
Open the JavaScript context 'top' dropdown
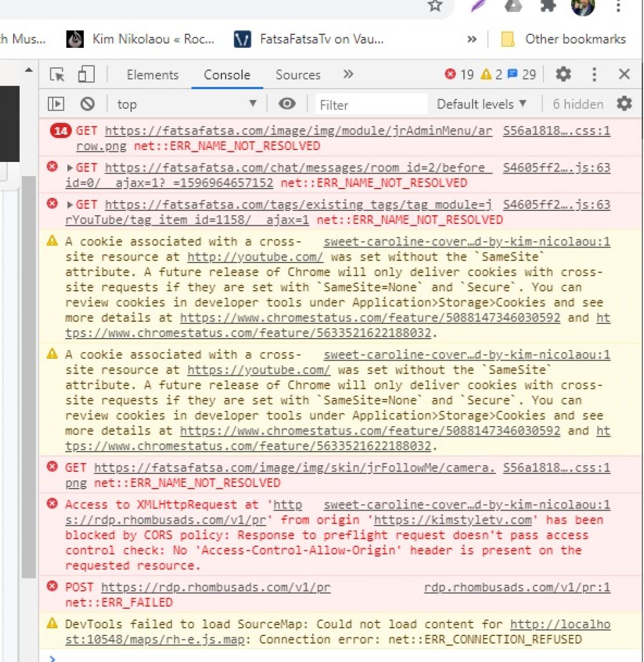(x=187, y=104)
